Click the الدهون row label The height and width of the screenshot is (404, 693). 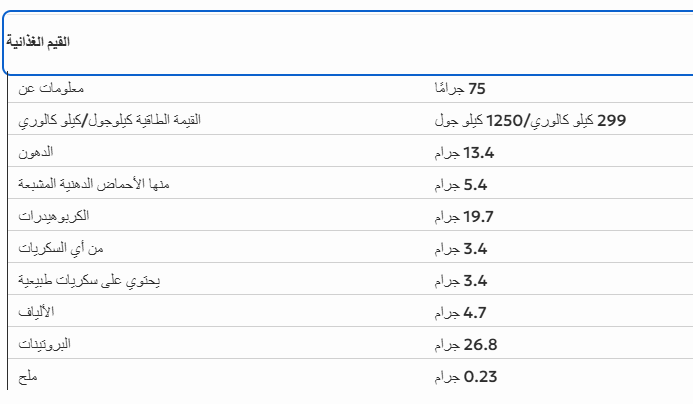click(36, 153)
